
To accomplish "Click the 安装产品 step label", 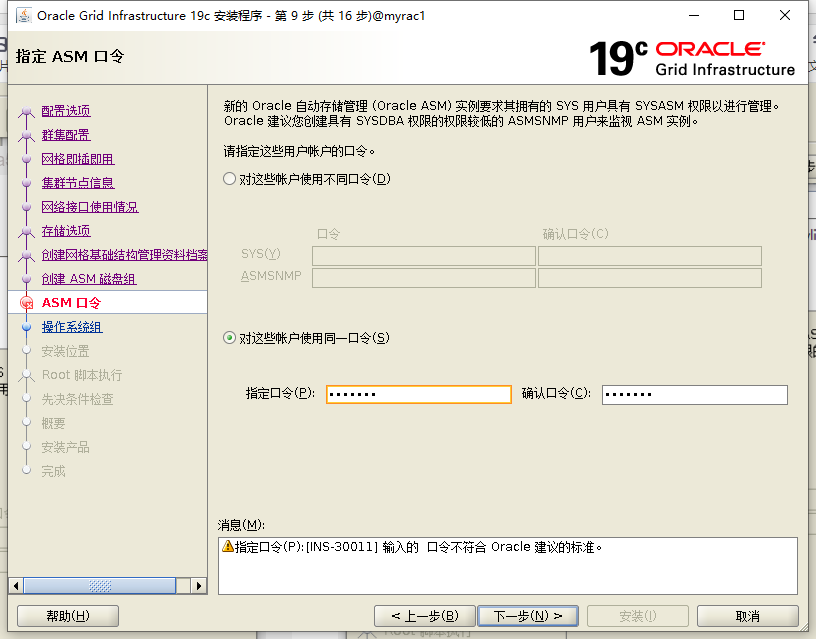I will [66, 447].
